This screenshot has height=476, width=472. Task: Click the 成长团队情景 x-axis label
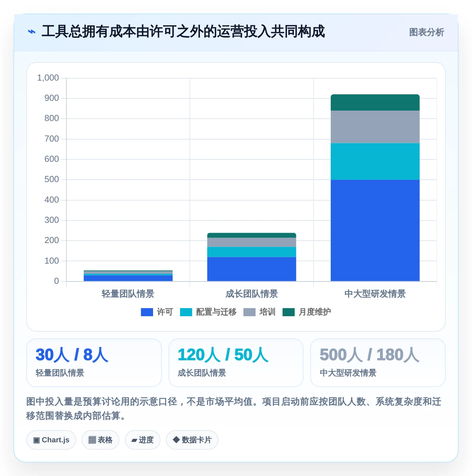coord(252,294)
